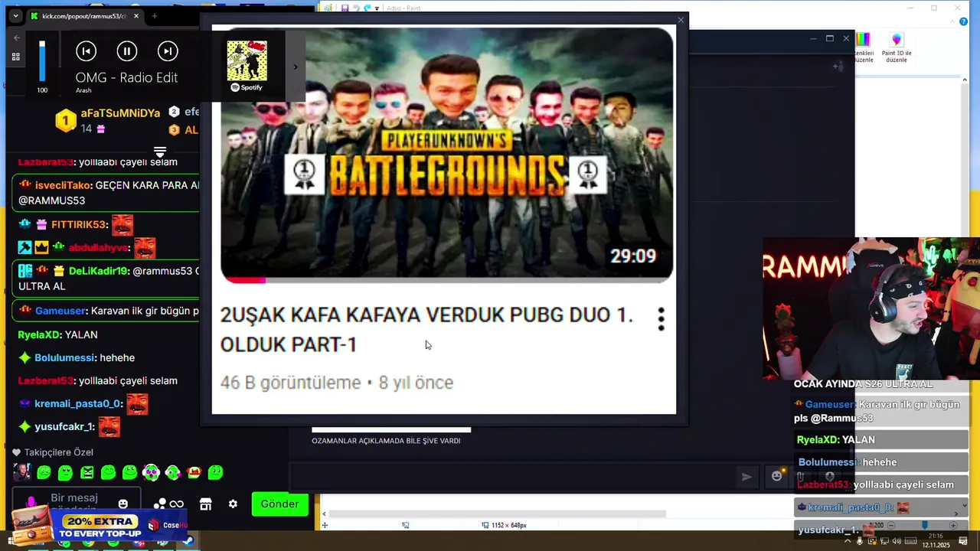Open yusufcakr_1's chat username in Kick chat
Image resolution: width=980 pixels, height=551 pixels.
coord(64,427)
